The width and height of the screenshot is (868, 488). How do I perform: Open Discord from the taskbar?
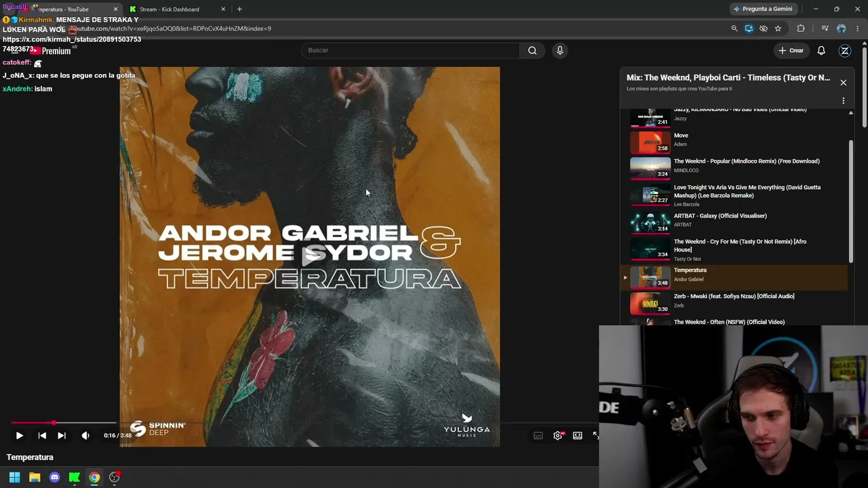[x=55, y=477]
